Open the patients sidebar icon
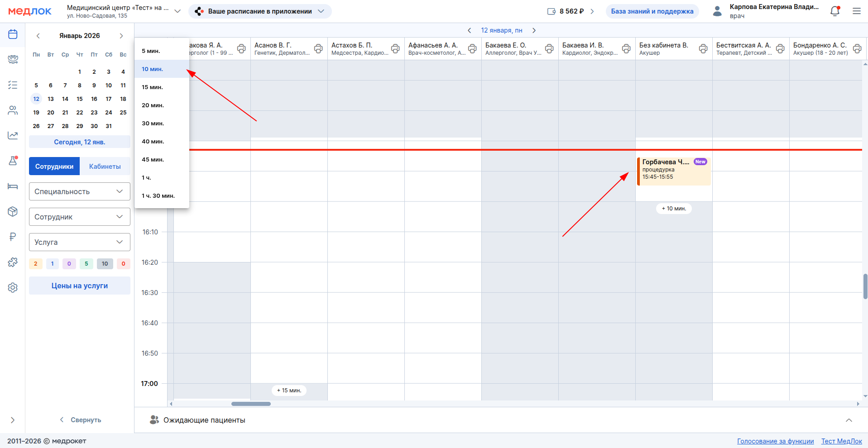The height and width of the screenshot is (448, 868). coord(13,110)
